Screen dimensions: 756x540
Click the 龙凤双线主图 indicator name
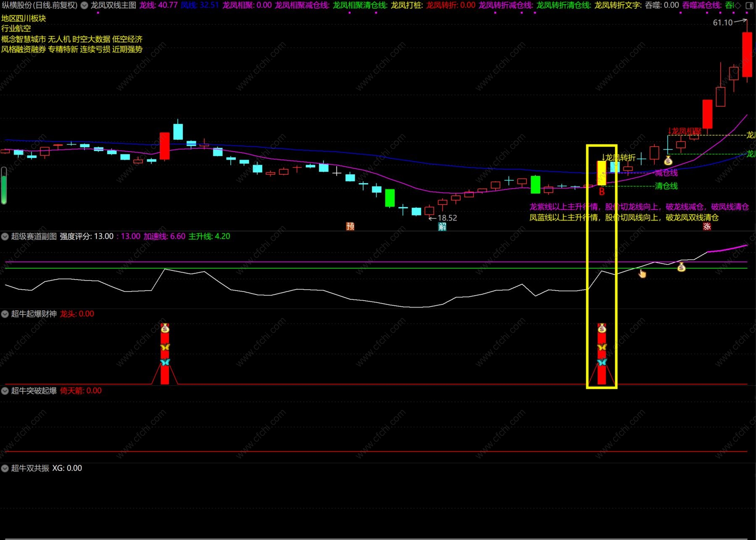113,5
